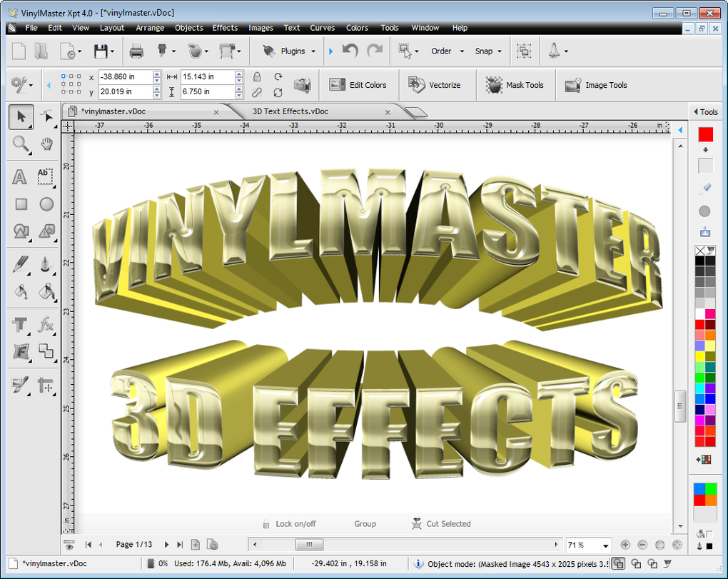Image resolution: width=728 pixels, height=579 pixels.
Task: Click the New document icon
Action: point(19,51)
